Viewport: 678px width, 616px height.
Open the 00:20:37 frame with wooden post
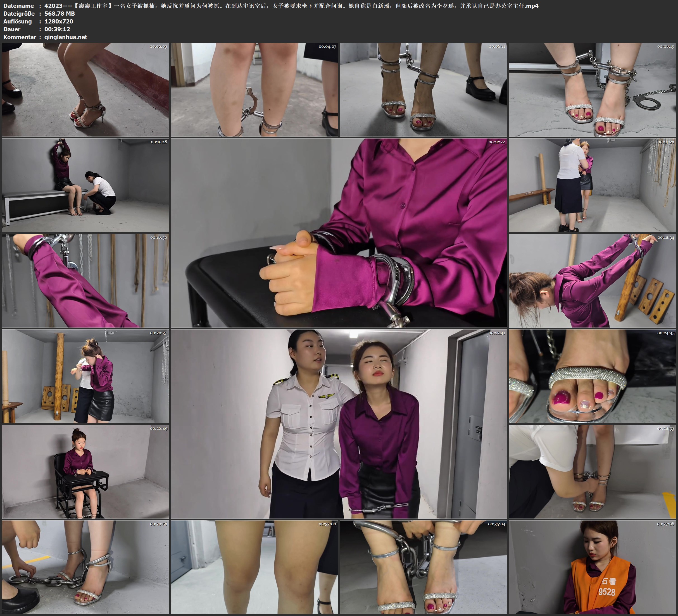(x=85, y=376)
